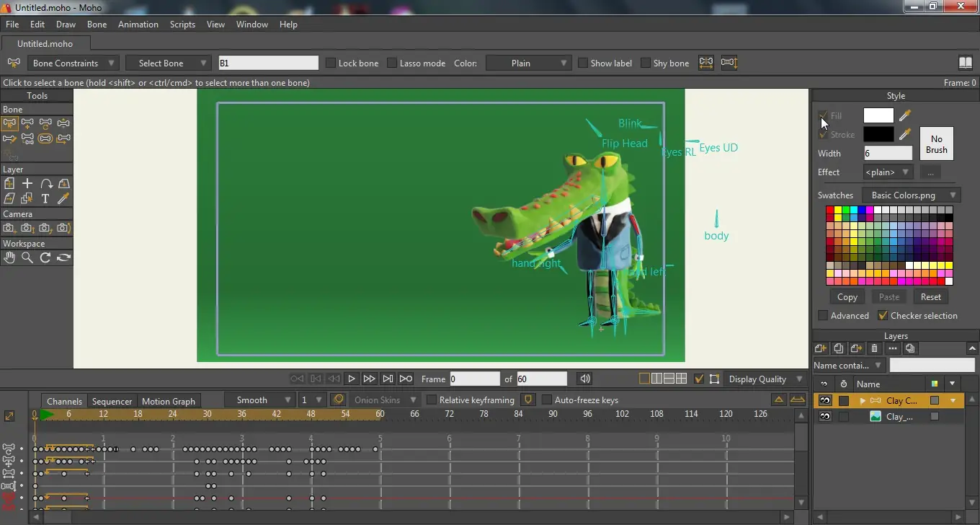This screenshot has height=525, width=980.
Task: Hide the Clay C... bone layer
Action: (x=825, y=400)
